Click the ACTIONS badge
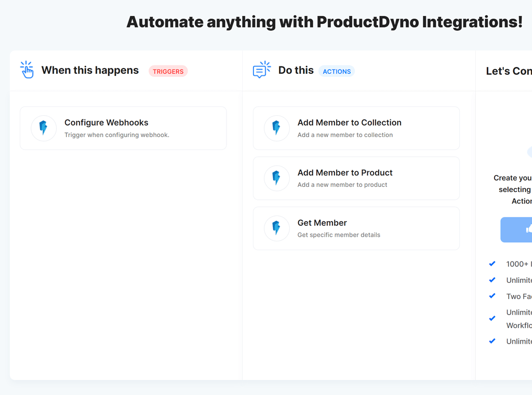Viewport: 532px width, 395px height. [x=337, y=71]
